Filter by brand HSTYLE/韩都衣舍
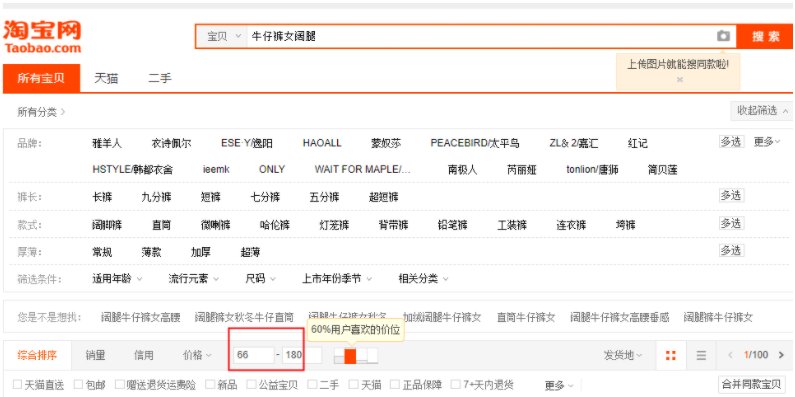 (132, 169)
